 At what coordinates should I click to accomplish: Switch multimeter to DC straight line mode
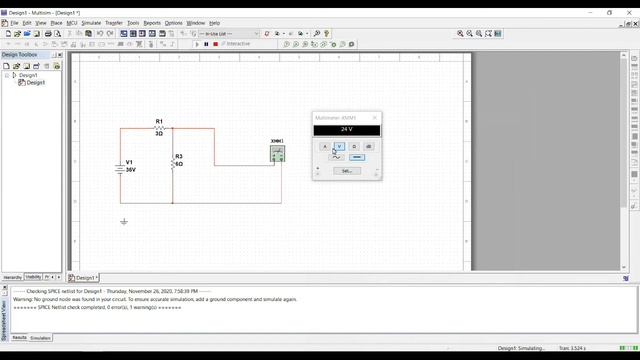[357, 157]
